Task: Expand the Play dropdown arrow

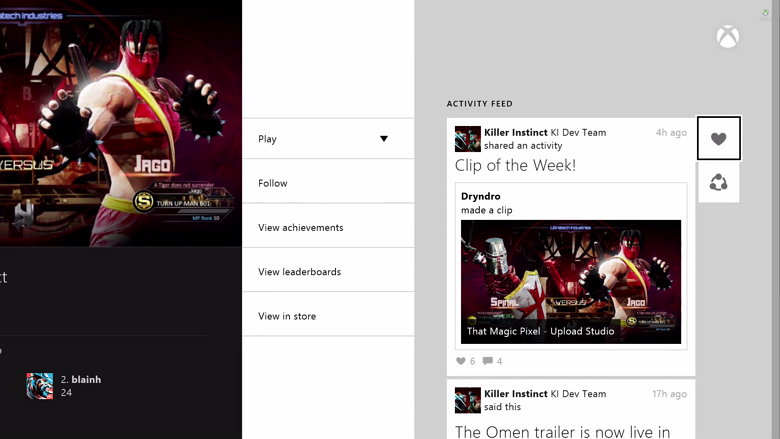Action: click(x=384, y=139)
